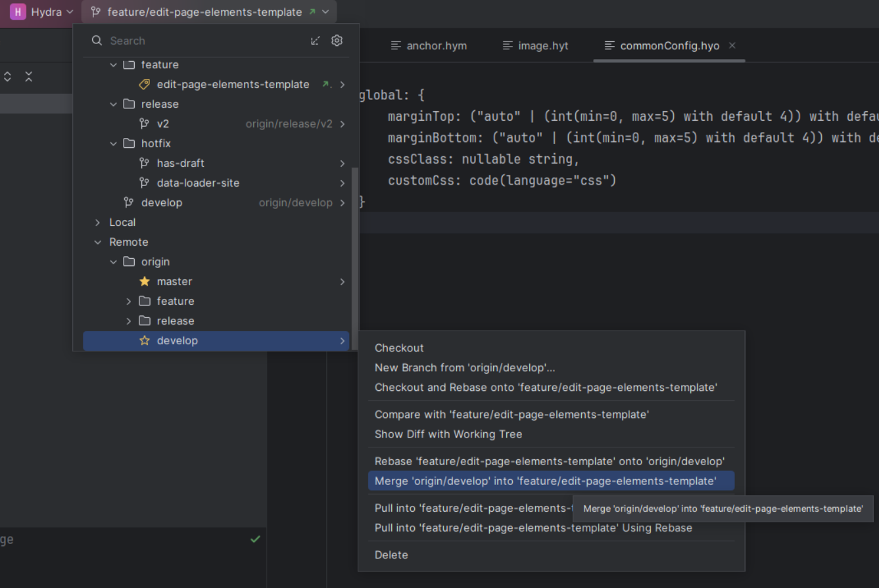
Task: Select Merge 'origin/develop' into feature branch
Action: [x=545, y=481]
